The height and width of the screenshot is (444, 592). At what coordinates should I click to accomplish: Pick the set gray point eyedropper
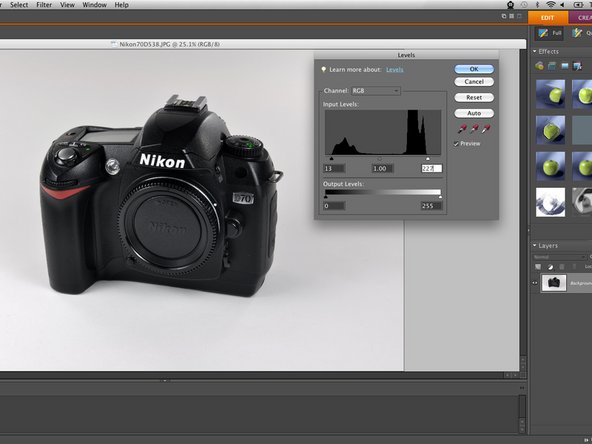click(x=474, y=129)
